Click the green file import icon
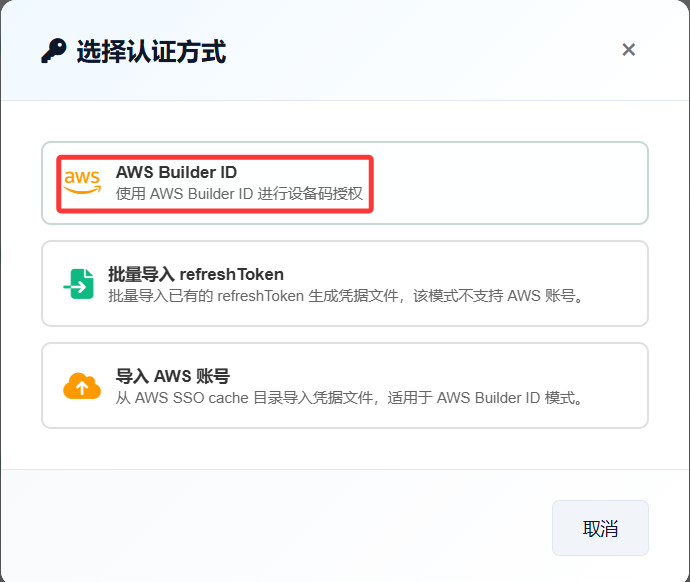The image size is (690, 582). (79, 284)
